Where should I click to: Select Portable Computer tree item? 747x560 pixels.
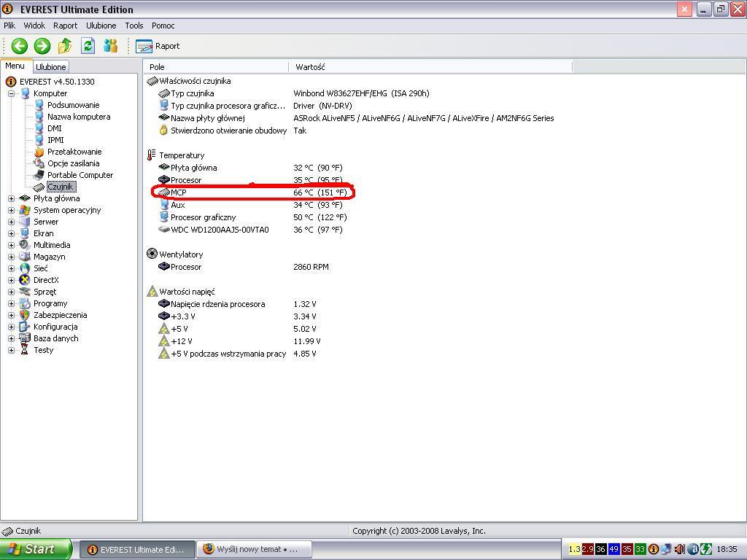tap(80, 175)
